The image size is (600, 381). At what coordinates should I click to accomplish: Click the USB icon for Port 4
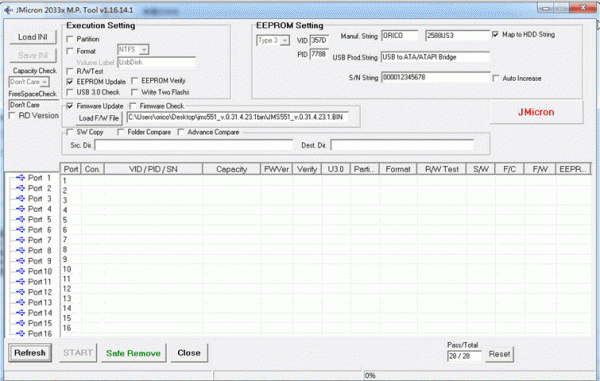[x=20, y=209]
